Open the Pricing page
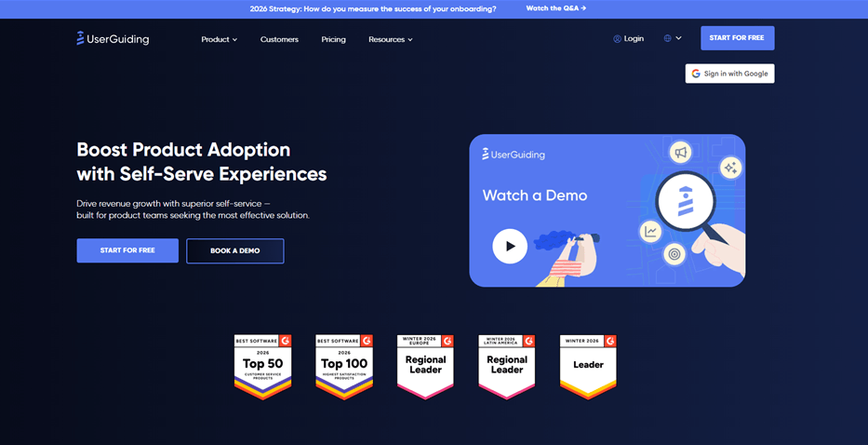868x445 pixels. (333, 39)
